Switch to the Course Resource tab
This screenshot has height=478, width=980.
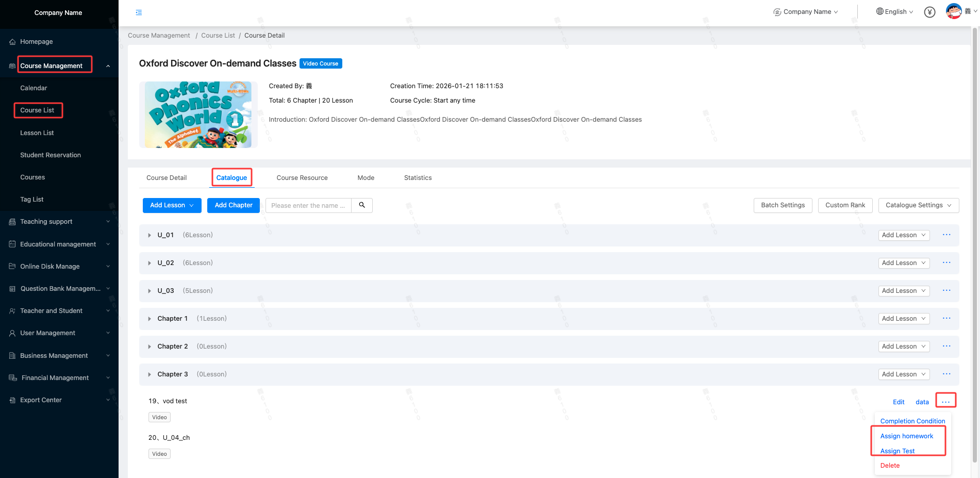pyautogui.click(x=302, y=178)
